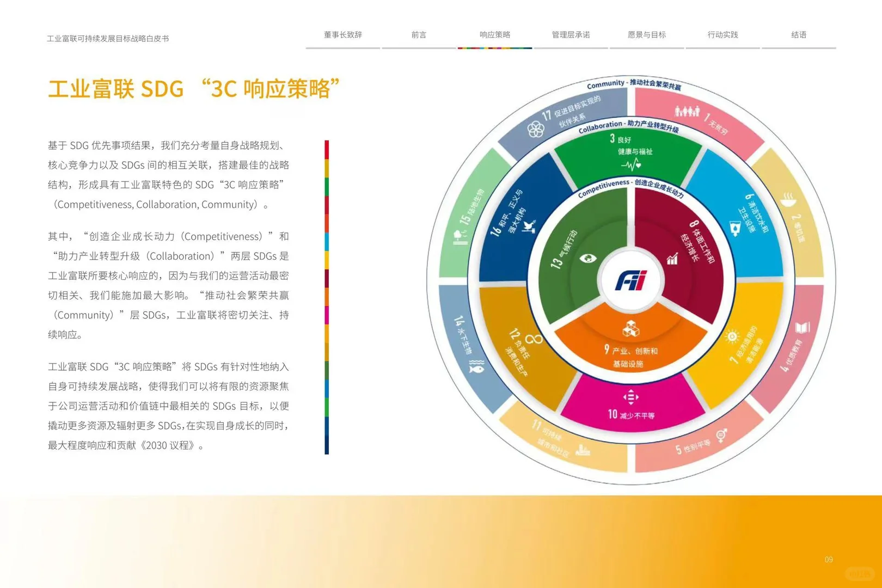Click the wheel label 8 体面工作和经济增长
The height and width of the screenshot is (588, 882).
point(701,241)
